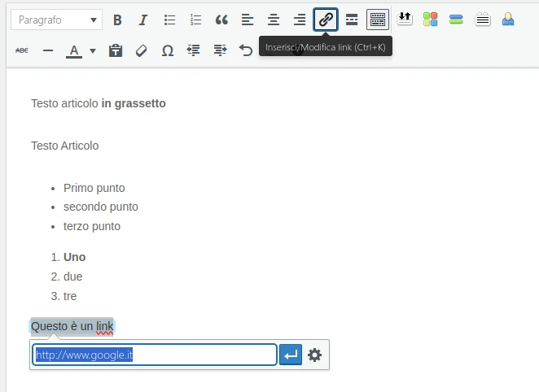Toggle italic formatting
This screenshot has width=539, height=392.
coord(143,20)
